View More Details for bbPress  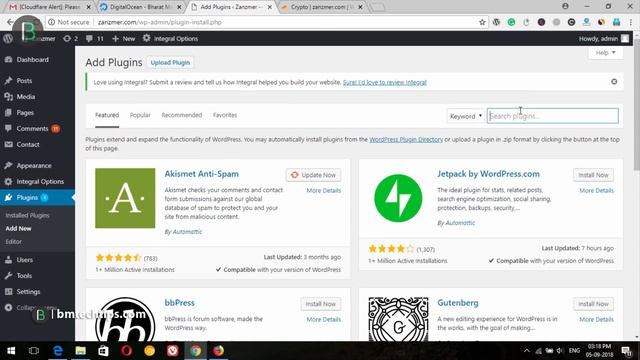(323, 320)
